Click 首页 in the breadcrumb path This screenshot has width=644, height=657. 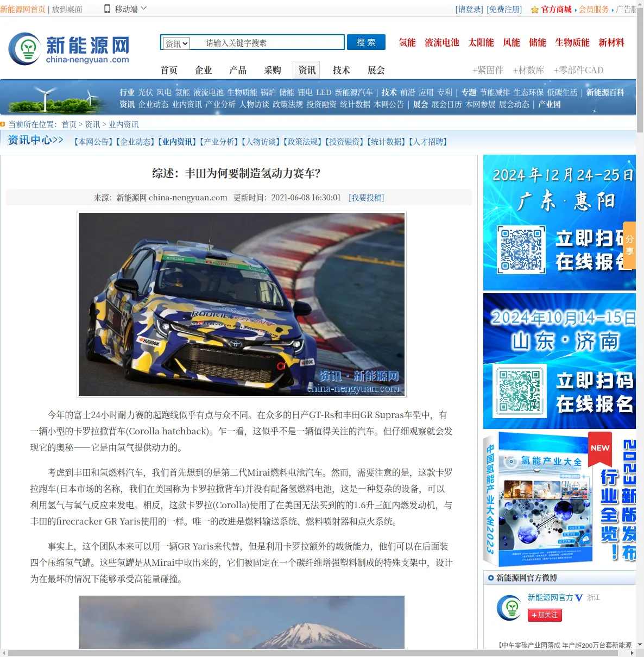pos(69,124)
